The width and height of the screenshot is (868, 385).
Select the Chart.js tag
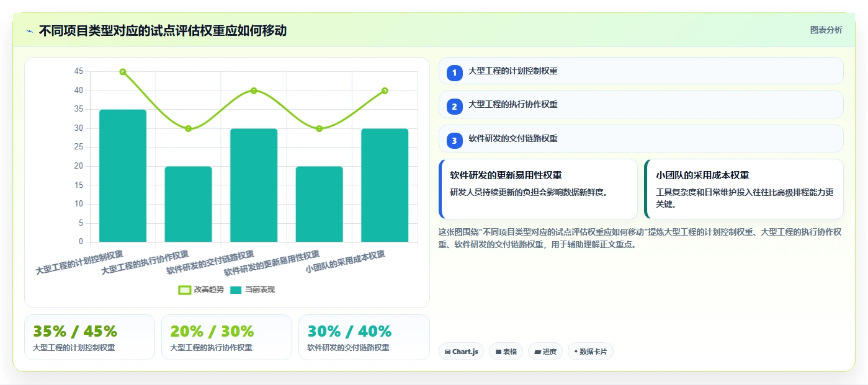point(461,352)
